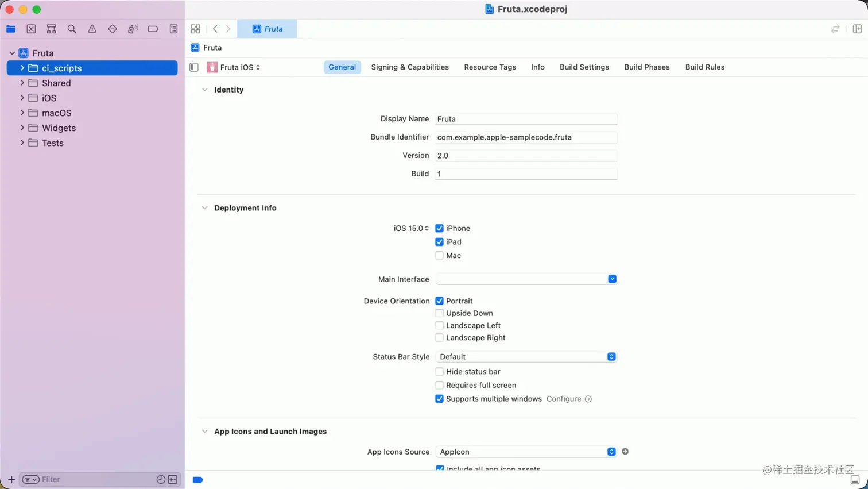This screenshot has height=489, width=868.
Task: Click the arrow next to AppIcon source
Action: (625, 452)
